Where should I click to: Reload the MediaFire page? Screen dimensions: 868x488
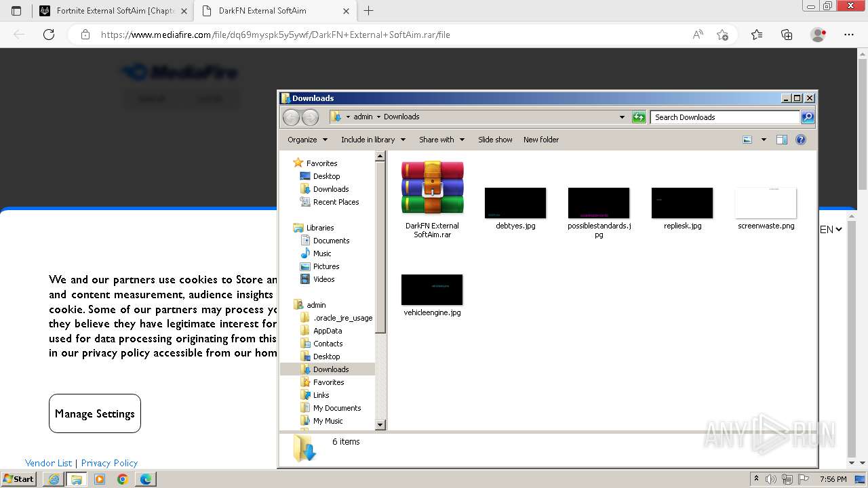coord(49,35)
